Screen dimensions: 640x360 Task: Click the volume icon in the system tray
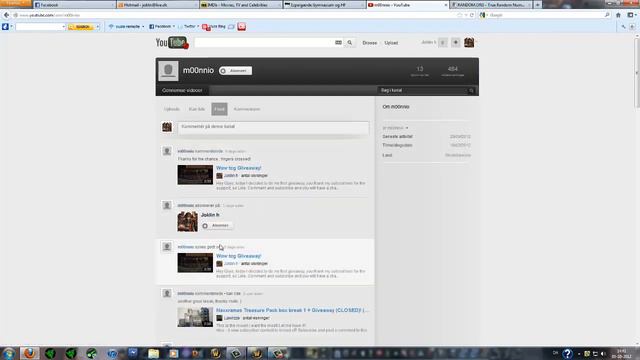tap(603, 353)
